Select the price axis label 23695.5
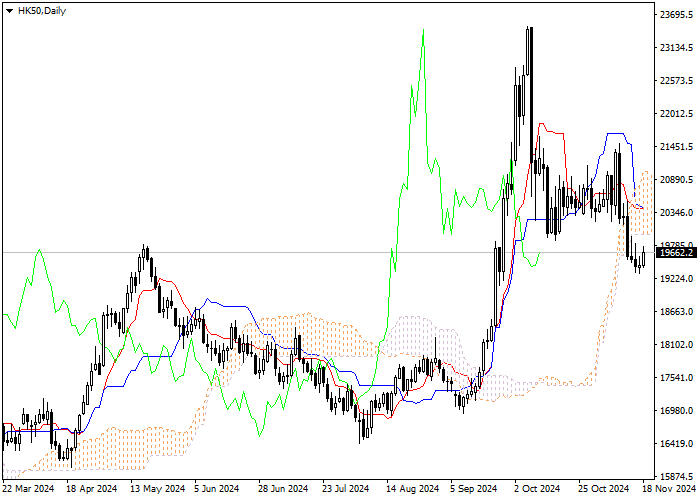Viewport: 700px width, 500px height. (676, 15)
